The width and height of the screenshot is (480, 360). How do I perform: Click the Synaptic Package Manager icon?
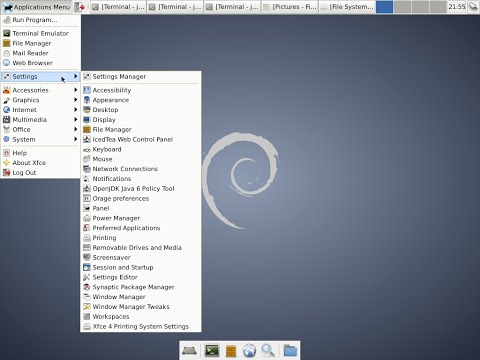tap(87, 287)
